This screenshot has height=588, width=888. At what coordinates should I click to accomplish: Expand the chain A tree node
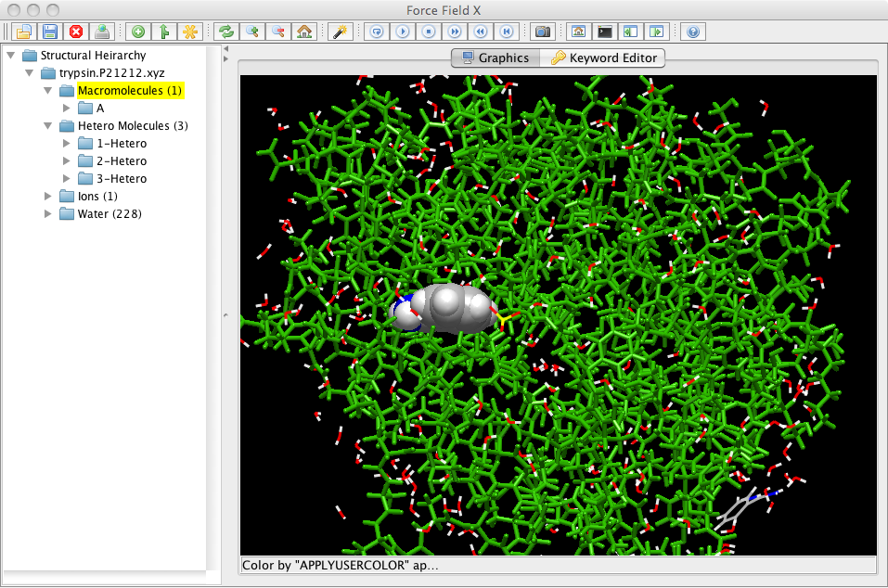click(x=66, y=109)
